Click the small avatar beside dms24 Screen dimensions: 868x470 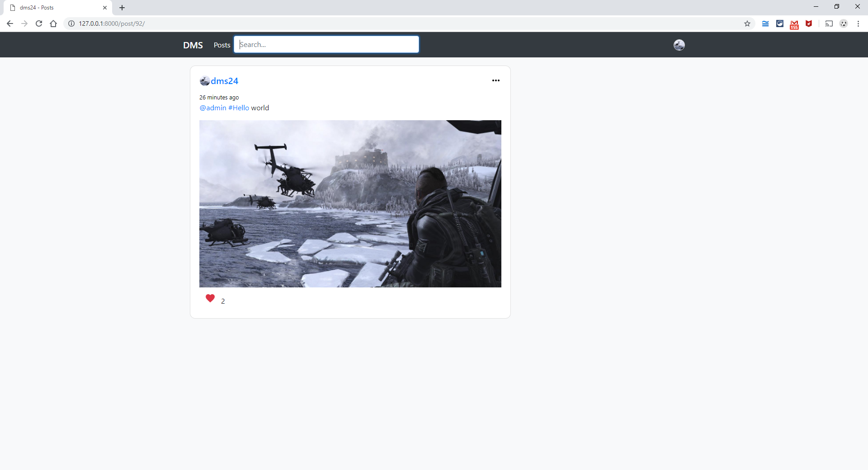(x=205, y=81)
